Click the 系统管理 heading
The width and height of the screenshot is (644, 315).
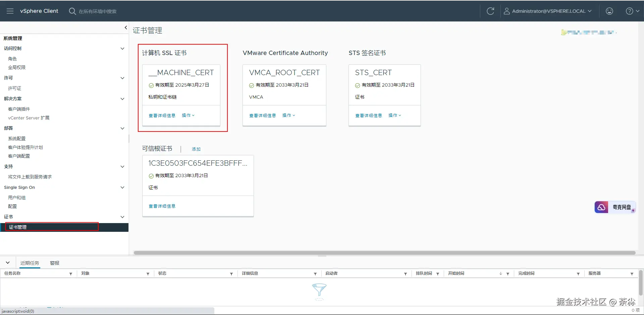tap(13, 38)
